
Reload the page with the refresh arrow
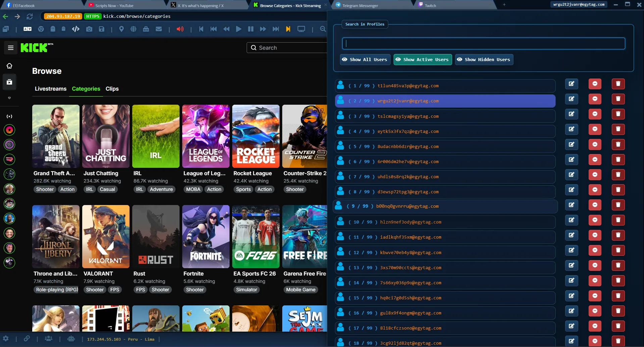30,16
